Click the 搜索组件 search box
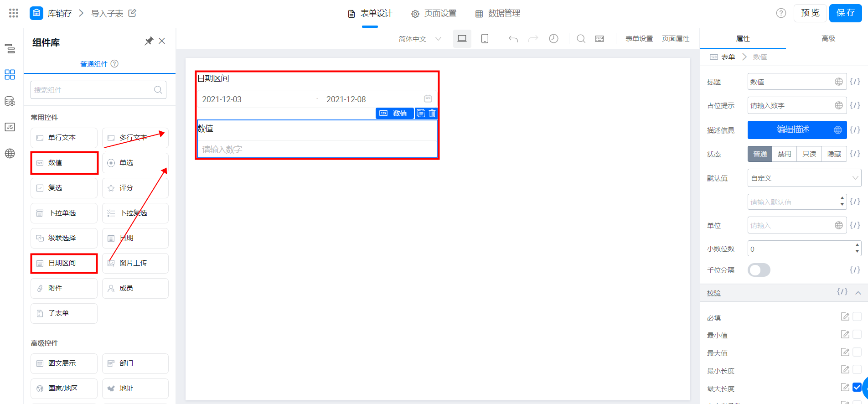The height and width of the screenshot is (404, 868). point(98,90)
